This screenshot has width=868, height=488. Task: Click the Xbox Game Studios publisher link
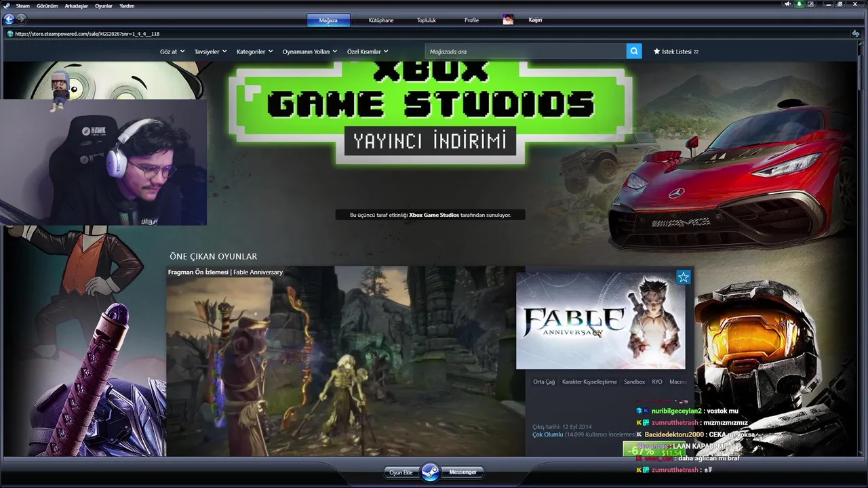pyautogui.click(x=434, y=215)
